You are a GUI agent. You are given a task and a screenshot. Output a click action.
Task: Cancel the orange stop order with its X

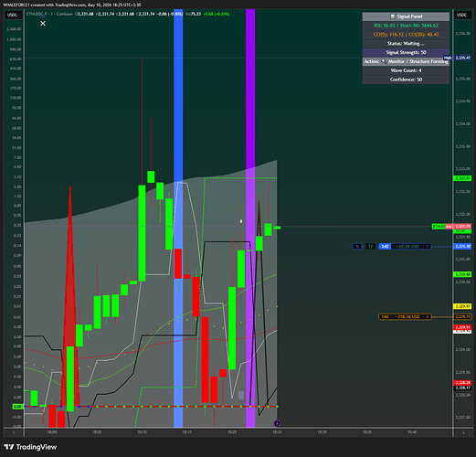click(428, 317)
